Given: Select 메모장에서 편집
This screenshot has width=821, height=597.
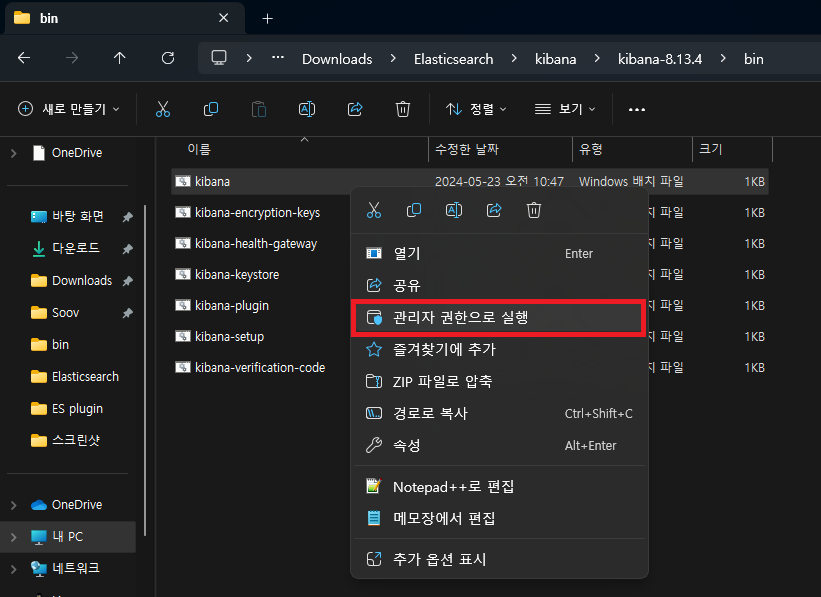Looking at the screenshot, I should [x=499, y=518].
